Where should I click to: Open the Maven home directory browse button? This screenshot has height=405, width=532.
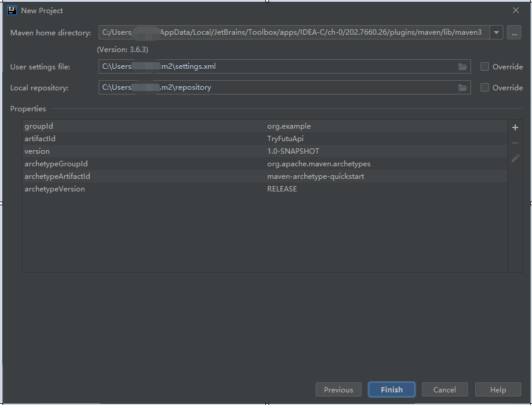click(x=513, y=32)
